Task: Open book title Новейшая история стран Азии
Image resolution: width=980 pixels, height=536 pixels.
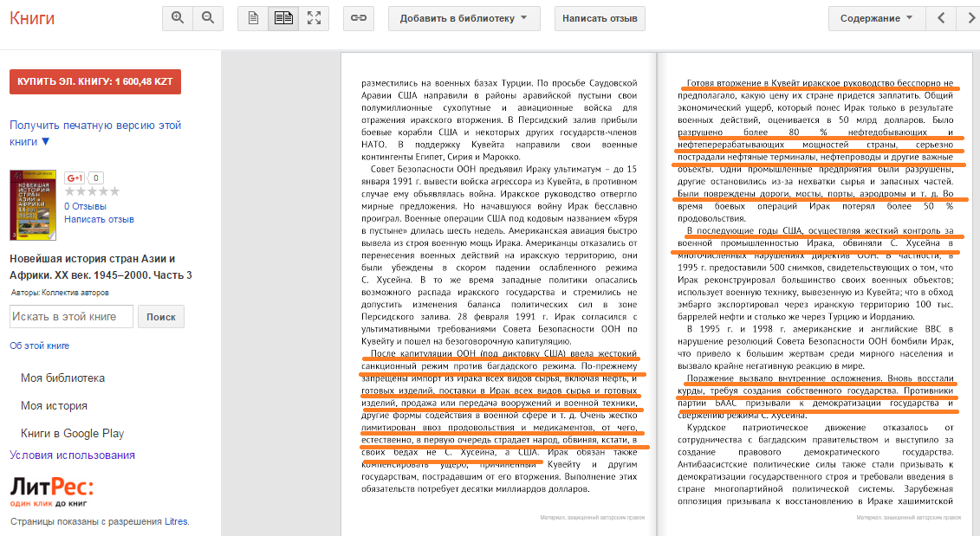Action: pyautogui.click(x=101, y=267)
